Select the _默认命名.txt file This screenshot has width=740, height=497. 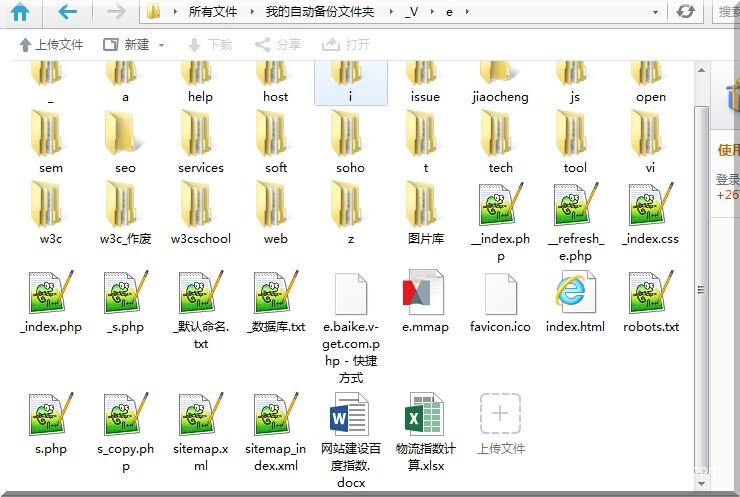coord(201,310)
